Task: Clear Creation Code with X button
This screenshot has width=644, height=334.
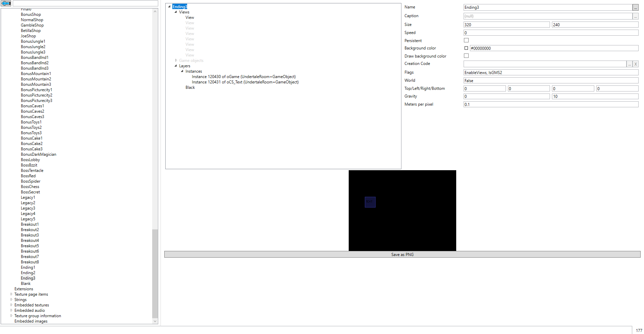Action: [x=636, y=64]
